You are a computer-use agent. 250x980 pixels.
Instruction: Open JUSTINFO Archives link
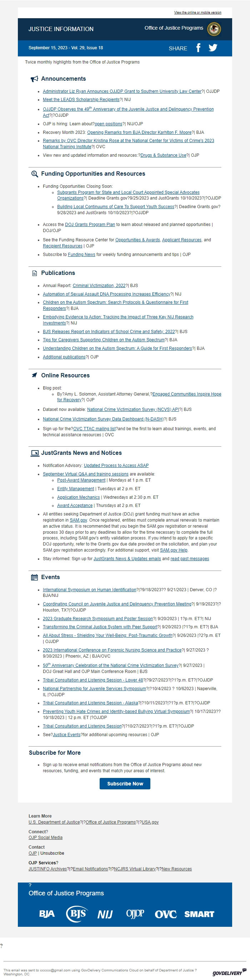[47, 869]
